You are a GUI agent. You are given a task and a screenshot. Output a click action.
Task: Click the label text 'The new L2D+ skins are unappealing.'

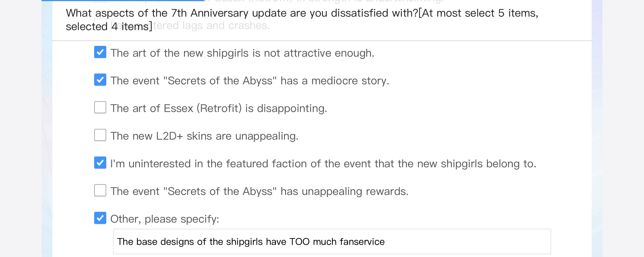[x=204, y=136]
